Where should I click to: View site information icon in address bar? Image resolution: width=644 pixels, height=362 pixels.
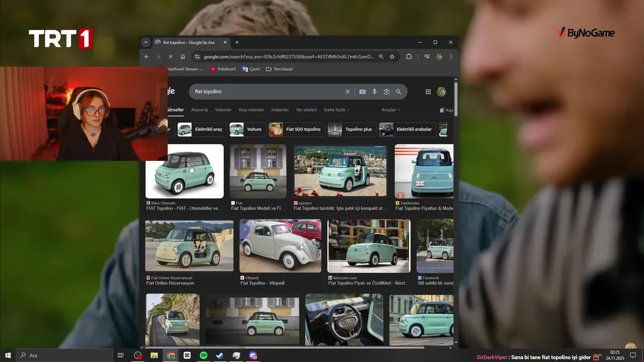coord(197,57)
